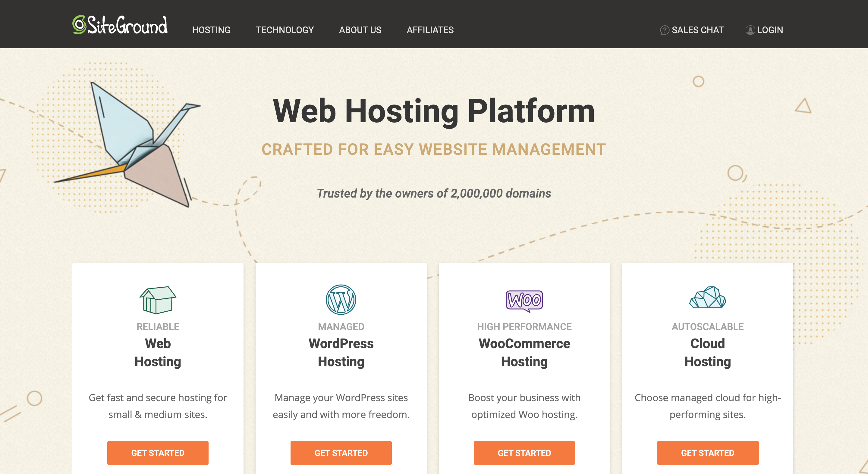Click the WooCommerce Hosting card title
Viewport: 868px width, 474px height.
coord(524,352)
